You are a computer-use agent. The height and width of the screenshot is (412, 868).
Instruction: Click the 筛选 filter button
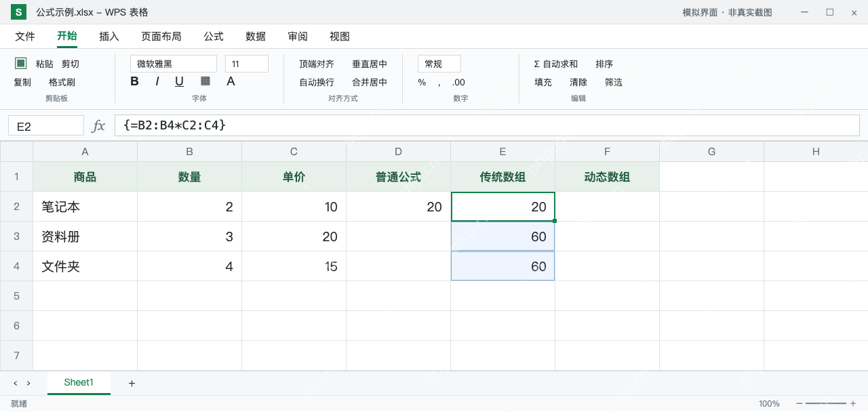pos(614,82)
